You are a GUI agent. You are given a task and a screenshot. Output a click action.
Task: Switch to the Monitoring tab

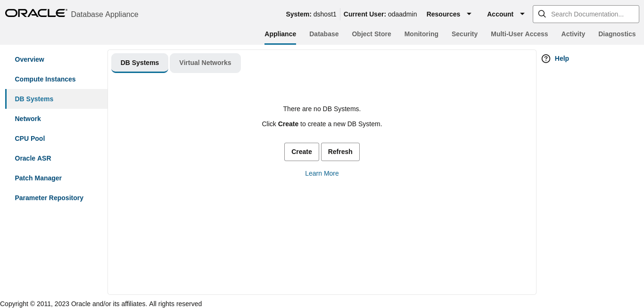(421, 34)
